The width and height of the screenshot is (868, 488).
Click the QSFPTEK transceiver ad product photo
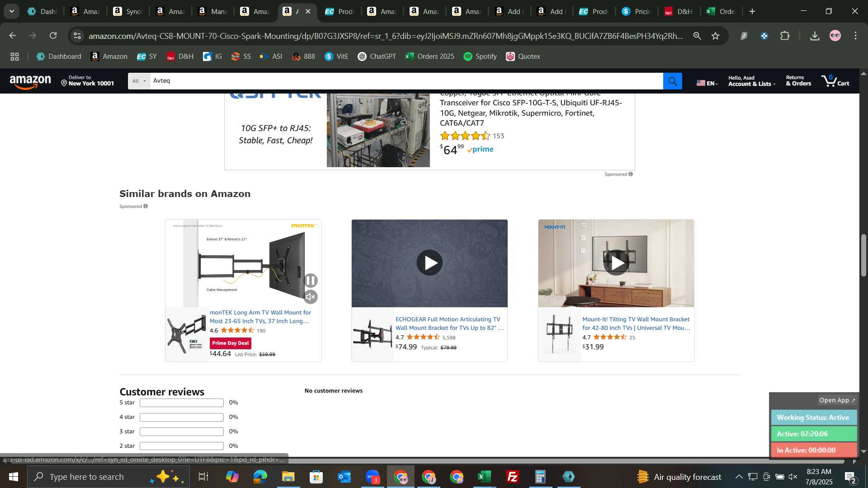click(378, 131)
